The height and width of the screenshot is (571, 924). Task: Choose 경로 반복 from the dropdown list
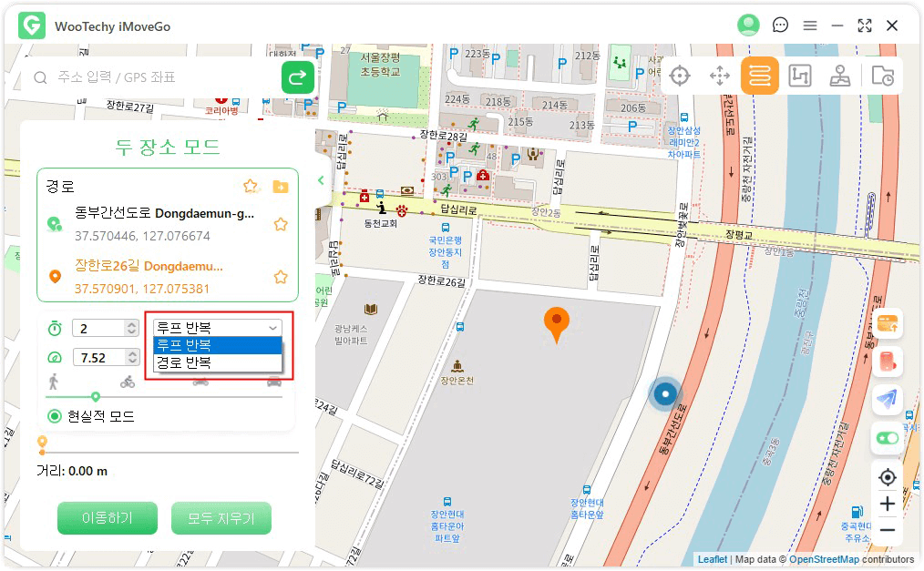pos(217,362)
